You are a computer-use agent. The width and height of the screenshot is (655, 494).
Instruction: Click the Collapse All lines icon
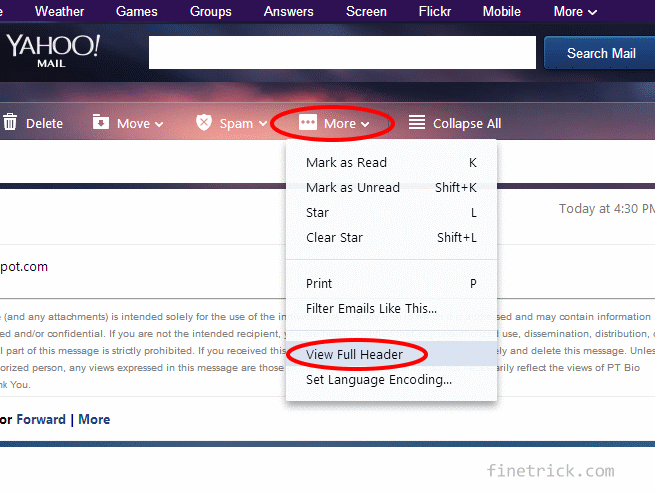(417, 122)
